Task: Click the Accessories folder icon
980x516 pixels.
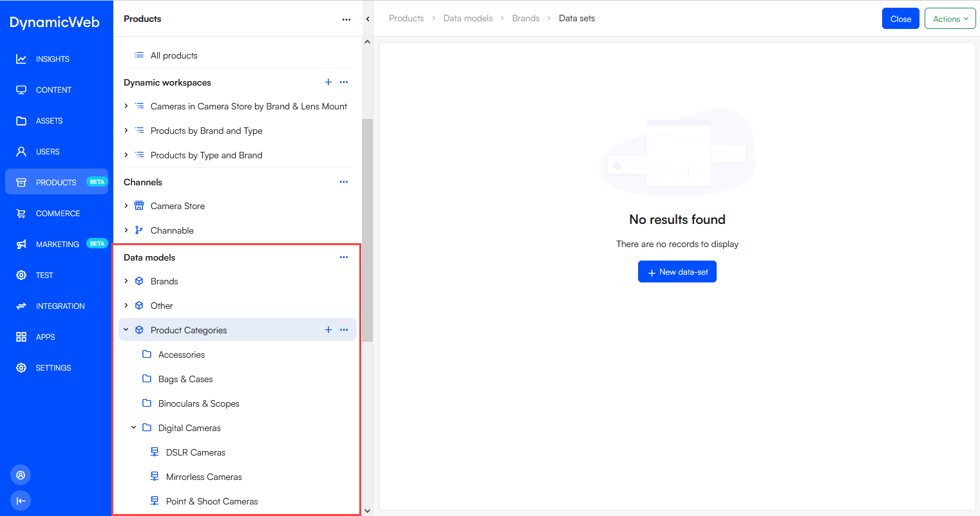Action: pyautogui.click(x=147, y=355)
